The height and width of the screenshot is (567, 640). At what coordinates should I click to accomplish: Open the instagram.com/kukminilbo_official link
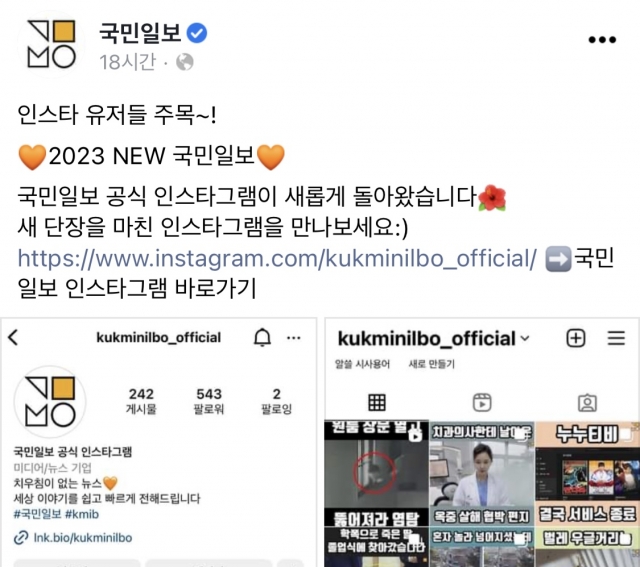(277, 259)
